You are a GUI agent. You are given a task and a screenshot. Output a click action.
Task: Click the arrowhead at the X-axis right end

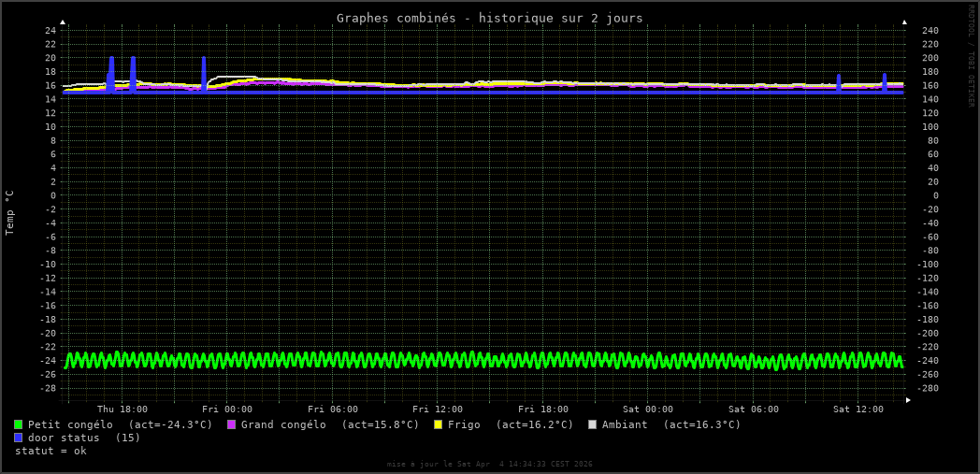click(908, 400)
